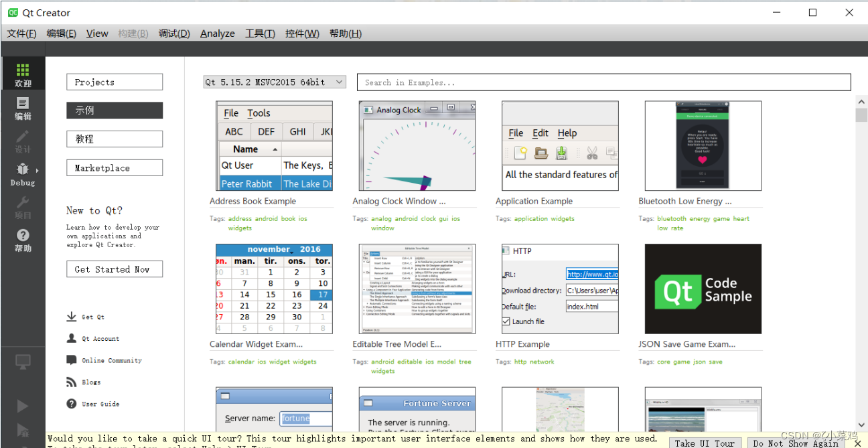
Task: Close the UI tour notification bar
Action: [x=857, y=443]
